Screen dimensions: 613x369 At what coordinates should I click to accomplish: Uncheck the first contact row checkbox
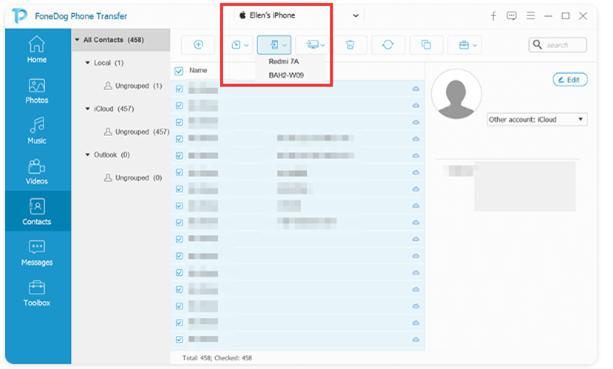[x=179, y=89]
